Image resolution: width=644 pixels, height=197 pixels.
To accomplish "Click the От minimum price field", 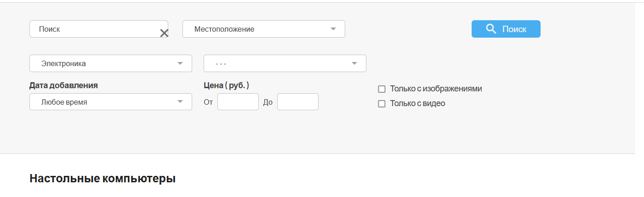I will tap(238, 102).
